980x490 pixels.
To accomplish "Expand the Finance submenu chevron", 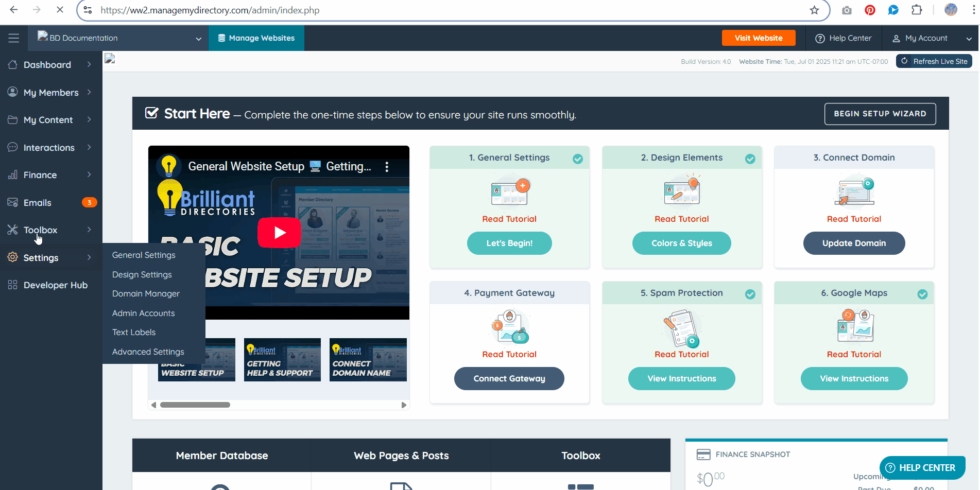I will 89,174.
